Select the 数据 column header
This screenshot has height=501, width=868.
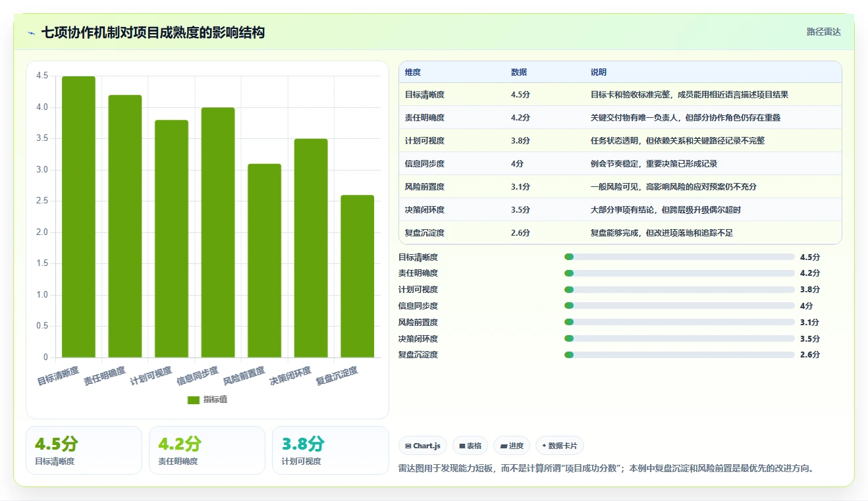pyautogui.click(x=519, y=72)
